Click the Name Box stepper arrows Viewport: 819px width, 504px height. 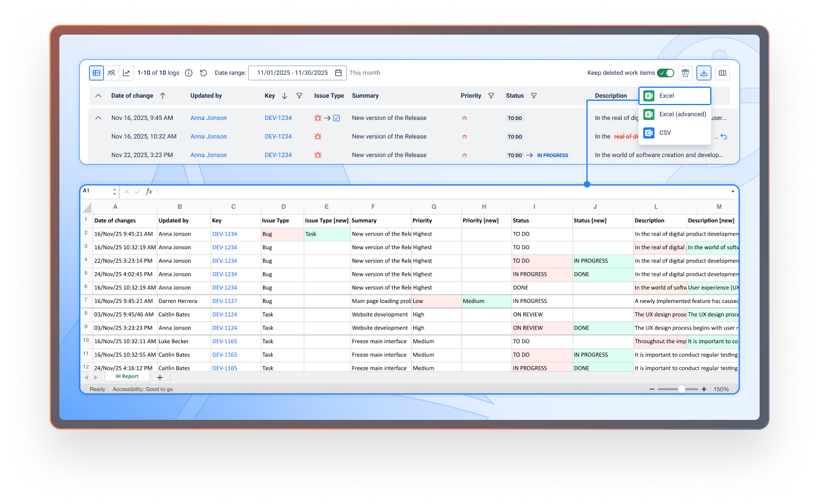pyautogui.click(x=114, y=192)
